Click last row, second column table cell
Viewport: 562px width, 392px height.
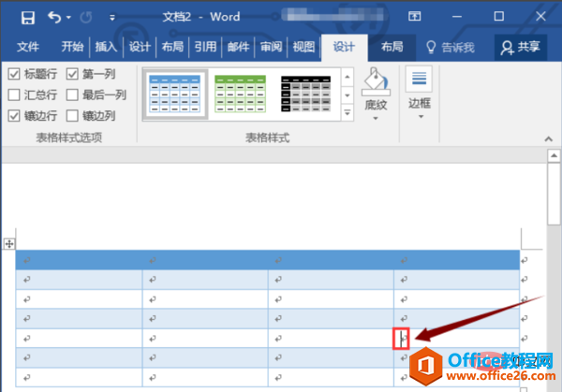(205, 377)
